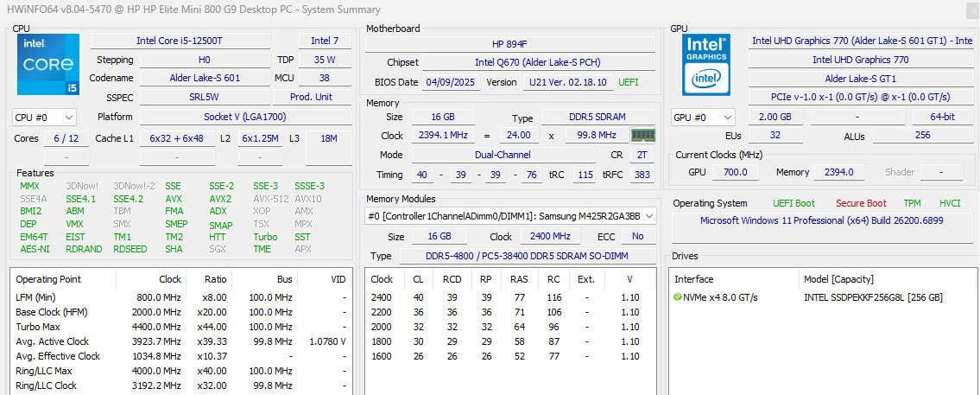The height and width of the screenshot is (395, 980).
Task: Click the 04/09/2025 BIOS date field
Action: point(450,82)
